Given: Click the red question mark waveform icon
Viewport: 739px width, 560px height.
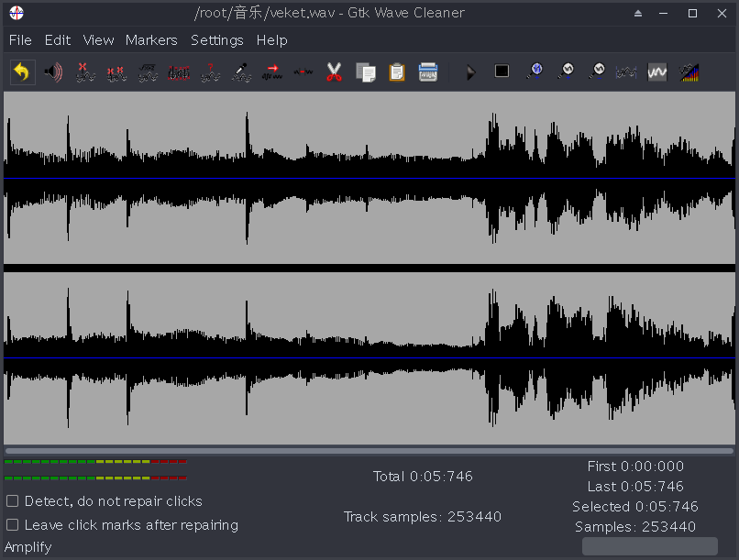Looking at the screenshot, I should 210,72.
